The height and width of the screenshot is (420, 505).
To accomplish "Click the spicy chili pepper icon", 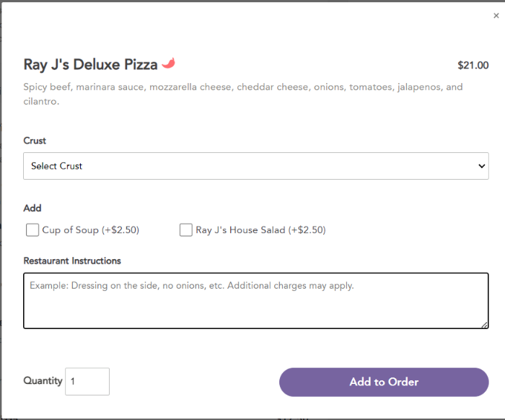I will pos(168,63).
